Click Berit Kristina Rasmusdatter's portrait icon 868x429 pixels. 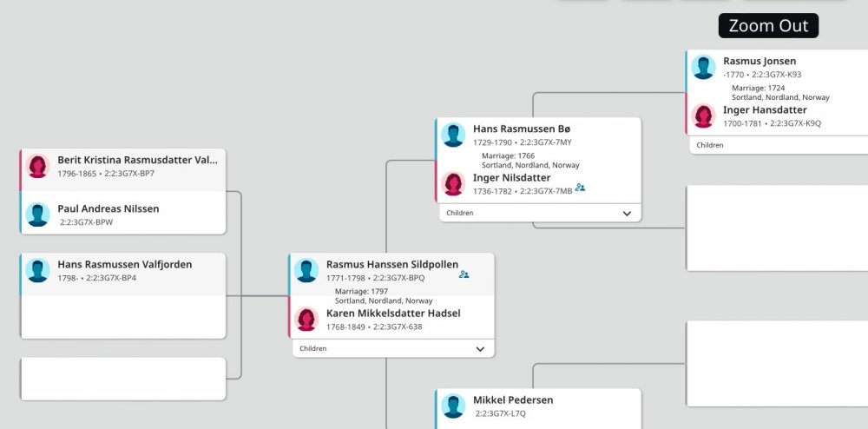coord(37,166)
